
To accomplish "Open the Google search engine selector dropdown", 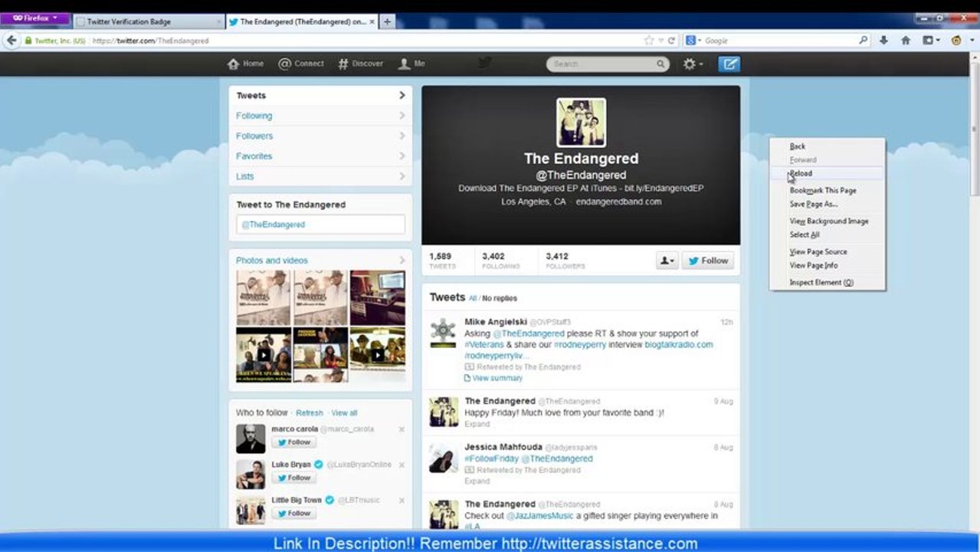I will pos(692,41).
